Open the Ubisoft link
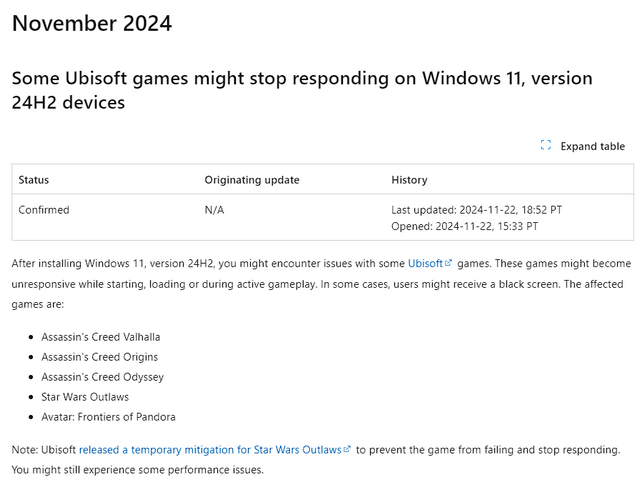Screen dimensions: 640x485 pos(425,263)
